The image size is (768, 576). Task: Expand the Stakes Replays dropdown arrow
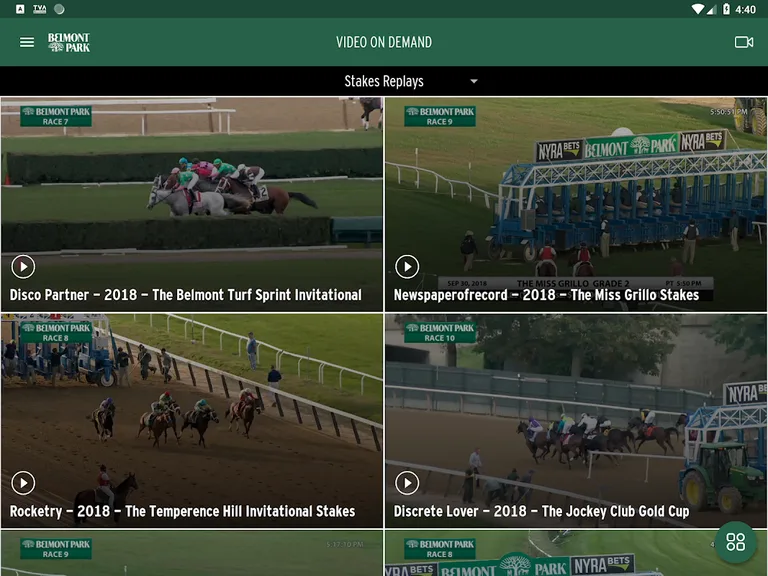pyautogui.click(x=474, y=81)
